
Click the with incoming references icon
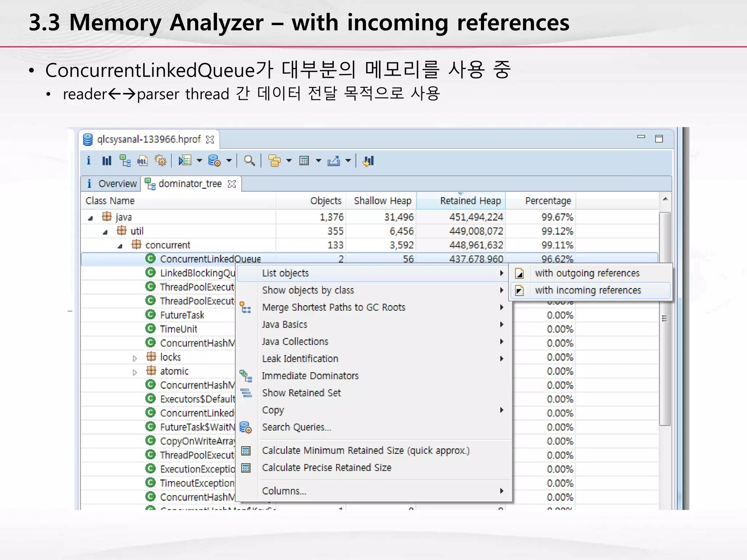click(x=519, y=290)
